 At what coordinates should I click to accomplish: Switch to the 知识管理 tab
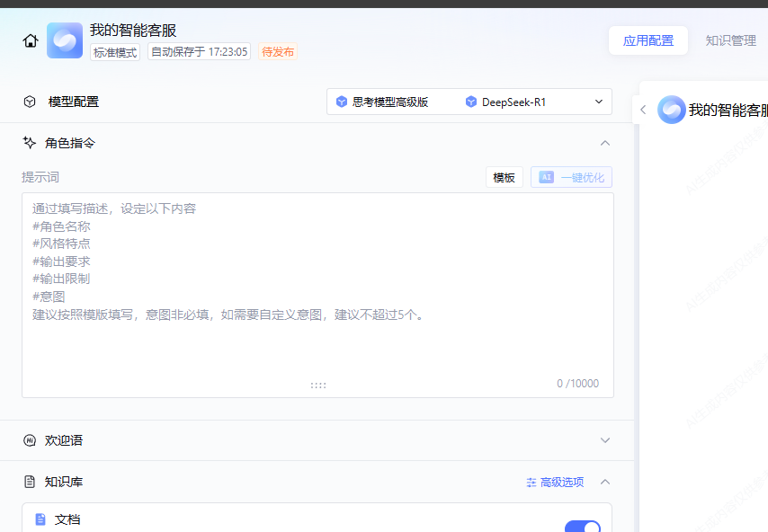click(x=730, y=40)
